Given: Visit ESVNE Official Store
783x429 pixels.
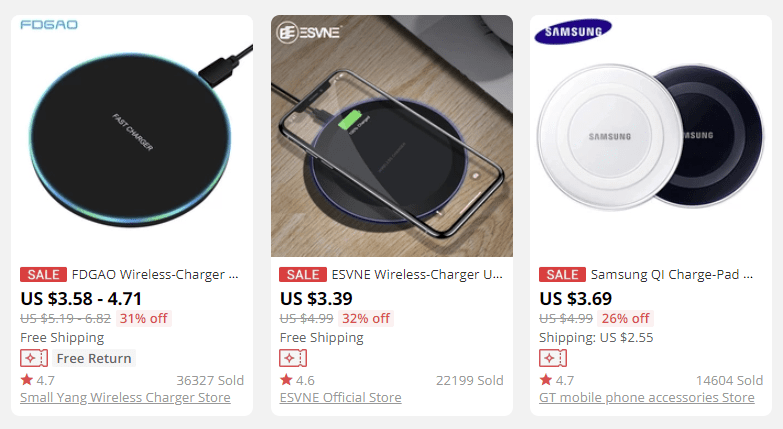Looking at the screenshot, I should tap(340, 397).
